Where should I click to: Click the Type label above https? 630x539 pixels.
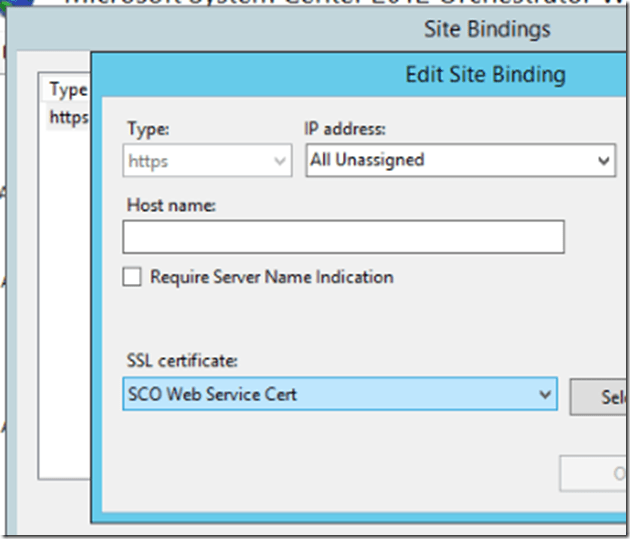pyautogui.click(x=146, y=128)
